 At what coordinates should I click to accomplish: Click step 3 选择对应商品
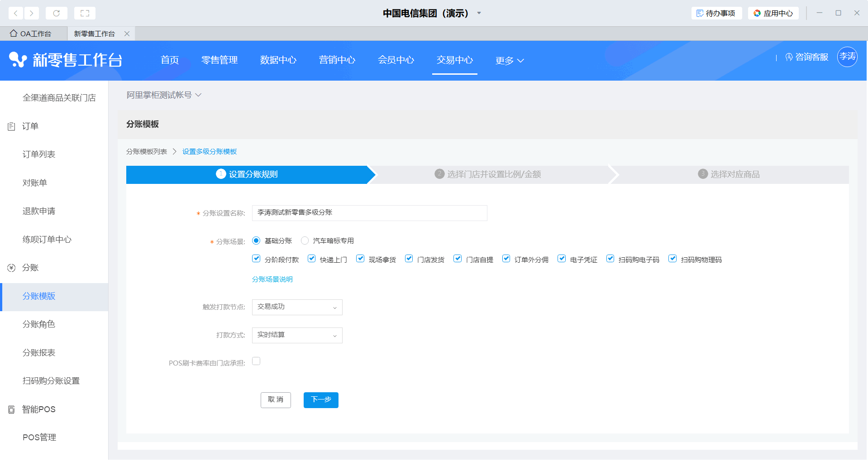coord(729,174)
